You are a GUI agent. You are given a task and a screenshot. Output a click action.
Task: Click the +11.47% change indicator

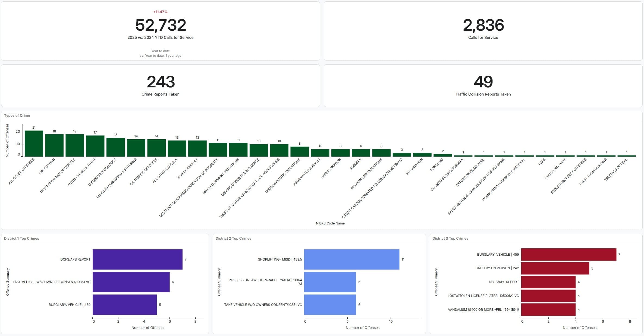click(160, 12)
